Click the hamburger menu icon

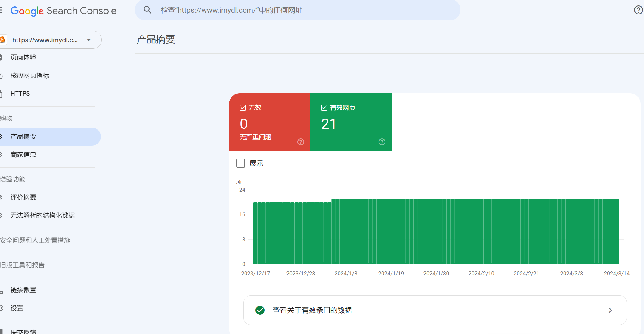click(x=1, y=10)
